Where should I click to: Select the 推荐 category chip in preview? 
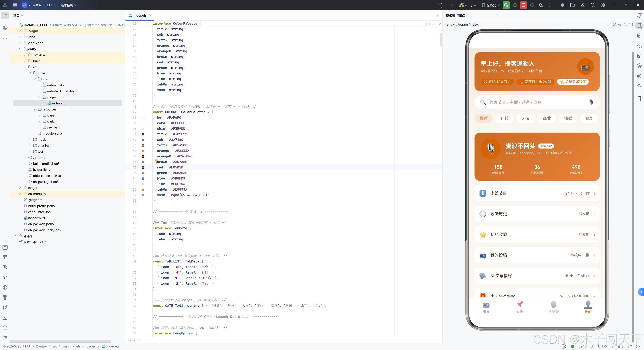coord(483,118)
